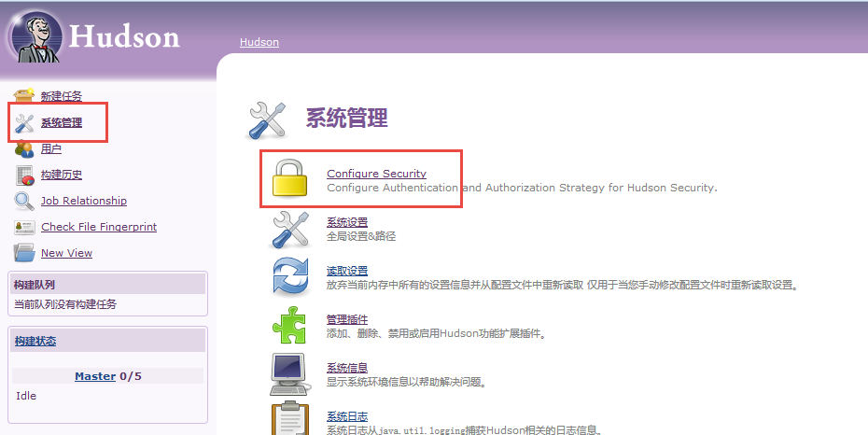Click the 新建任务 package icon

(24, 95)
